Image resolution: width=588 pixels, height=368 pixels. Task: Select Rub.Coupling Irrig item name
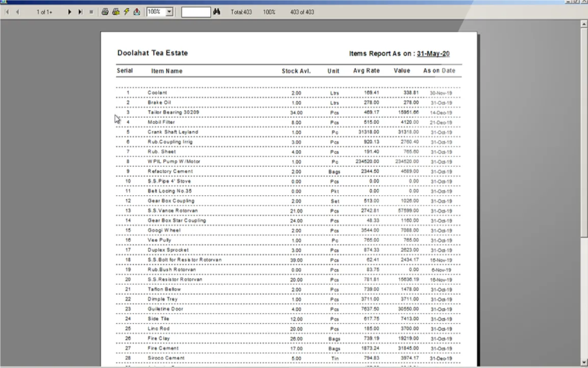pyautogui.click(x=170, y=142)
